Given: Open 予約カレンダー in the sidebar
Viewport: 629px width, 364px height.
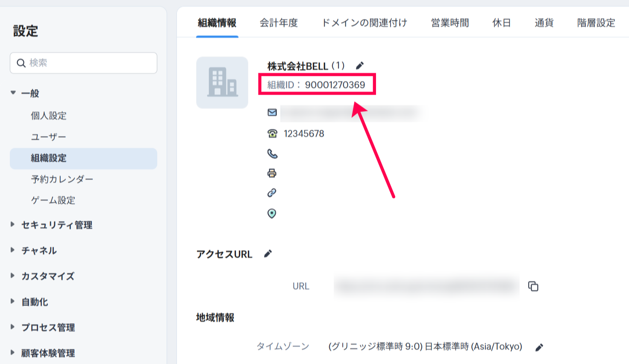Looking at the screenshot, I should 62,179.
